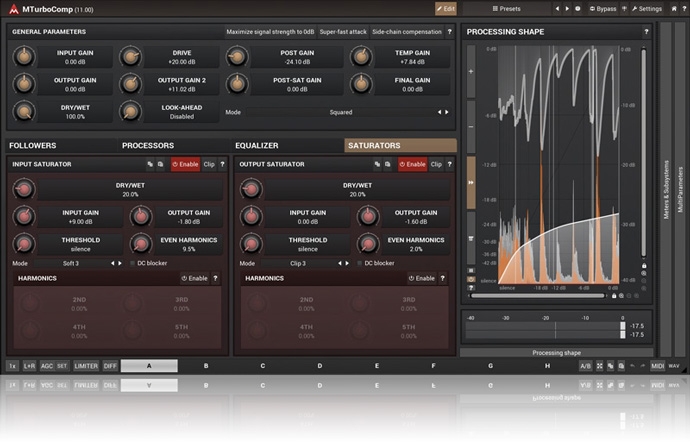The height and width of the screenshot is (445, 690).
Task: Switch to the Followers tab
Action: (x=33, y=146)
